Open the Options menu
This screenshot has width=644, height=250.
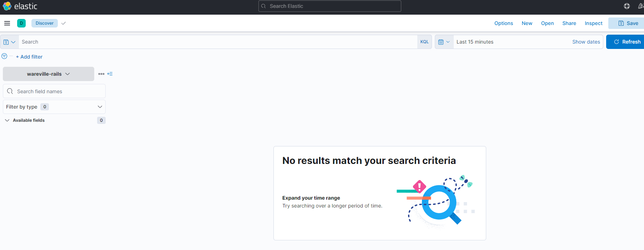tap(504, 23)
